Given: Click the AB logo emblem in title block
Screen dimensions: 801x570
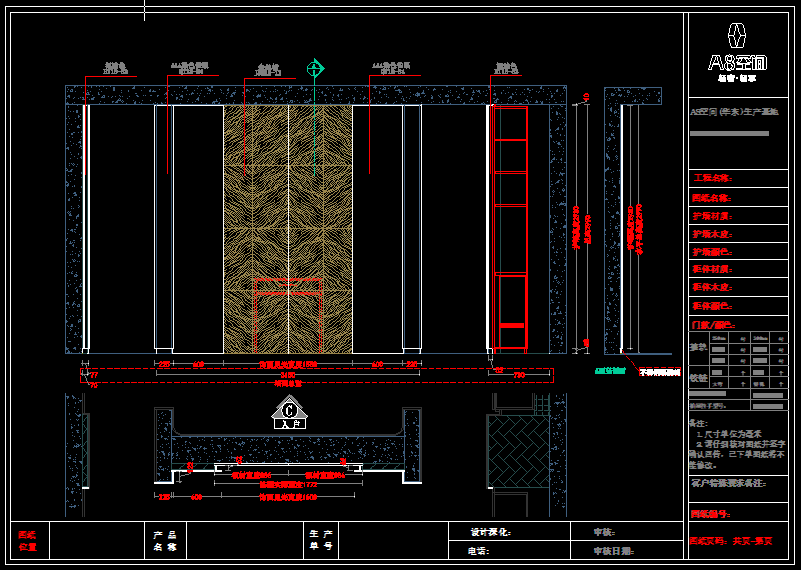Looking at the screenshot, I should [737, 36].
